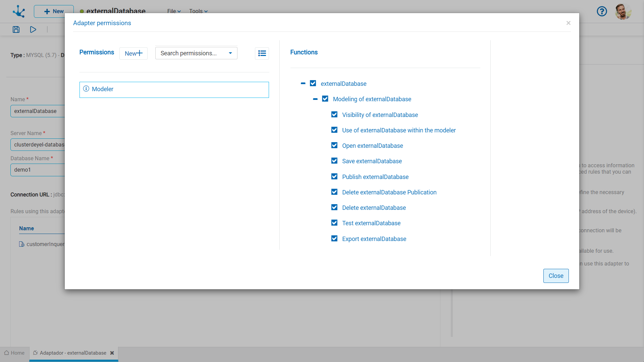Click the info icon next to Modeler
The image size is (644, 362).
86,89
